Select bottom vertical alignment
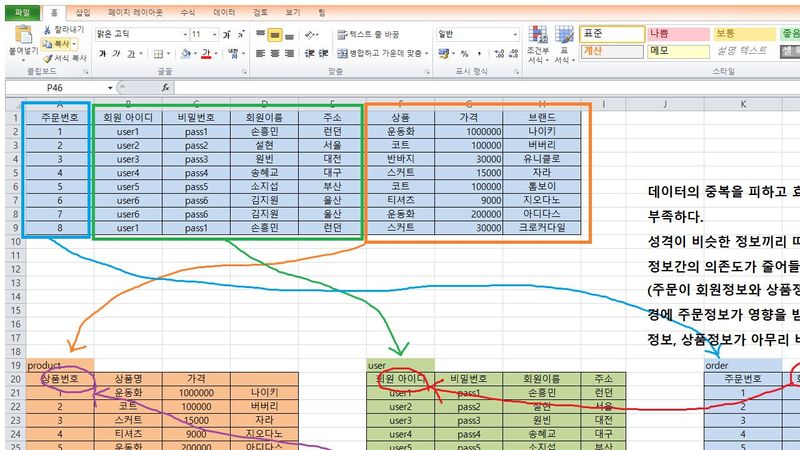Image resolution: width=800 pixels, height=450 pixels. 289,35
